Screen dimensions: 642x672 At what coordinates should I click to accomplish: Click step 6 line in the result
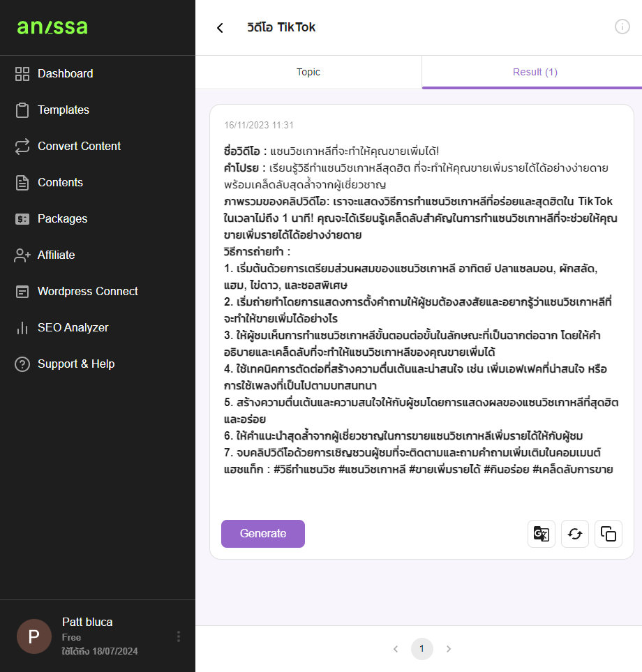tap(403, 436)
